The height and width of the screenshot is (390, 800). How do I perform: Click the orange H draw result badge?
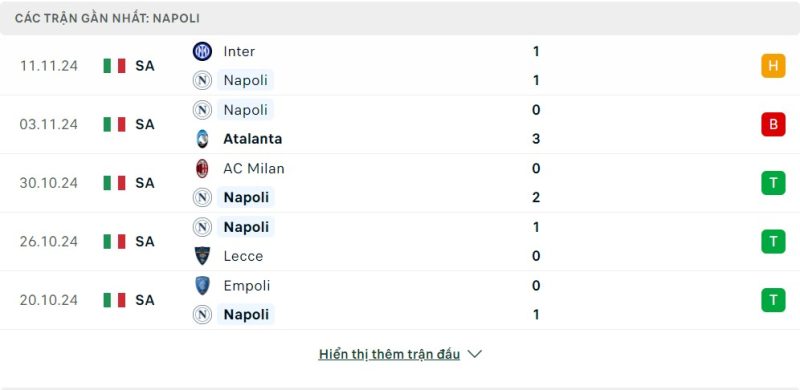773,66
